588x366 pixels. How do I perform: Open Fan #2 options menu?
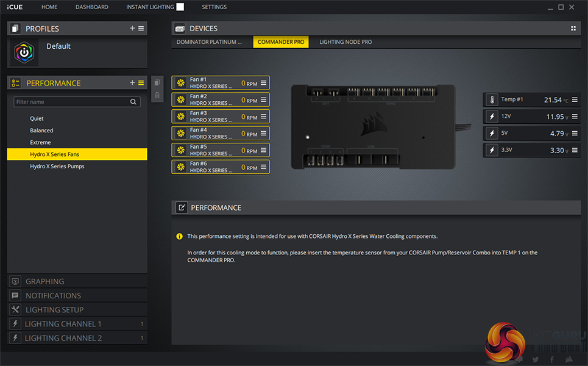point(264,99)
